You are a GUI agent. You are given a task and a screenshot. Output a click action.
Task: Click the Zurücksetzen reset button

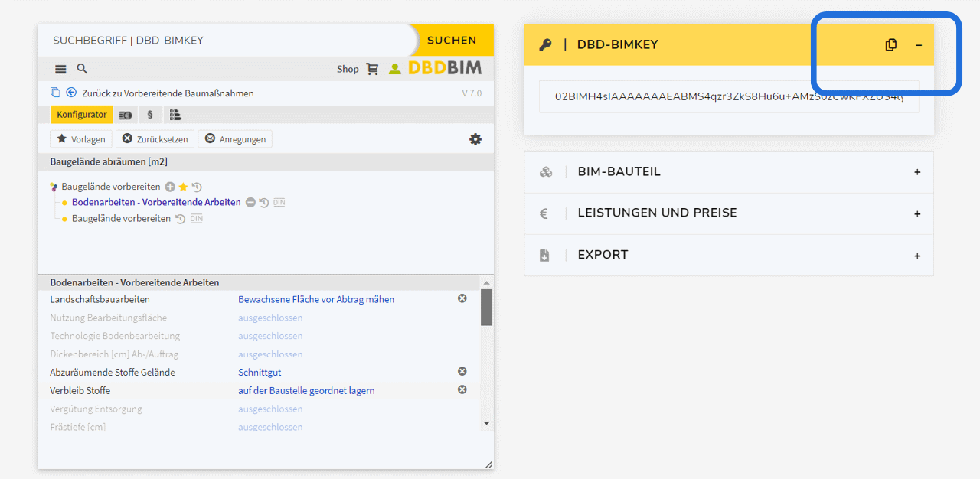tap(155, 139)
